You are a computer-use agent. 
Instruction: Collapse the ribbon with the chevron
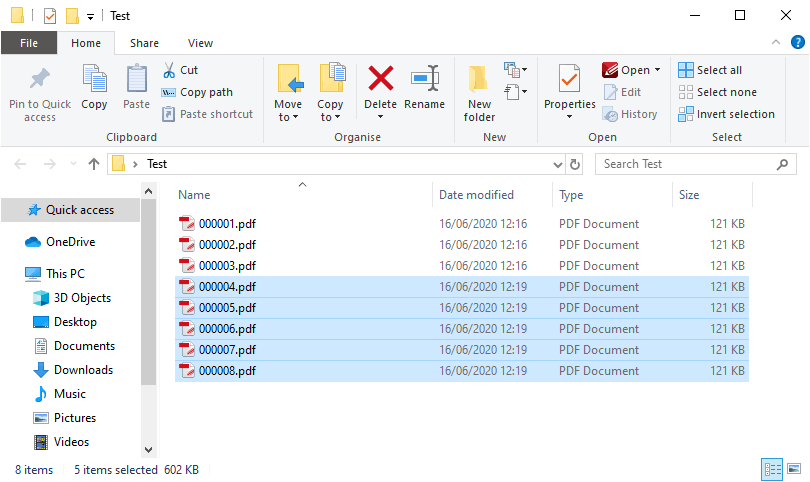coord(776,42)
